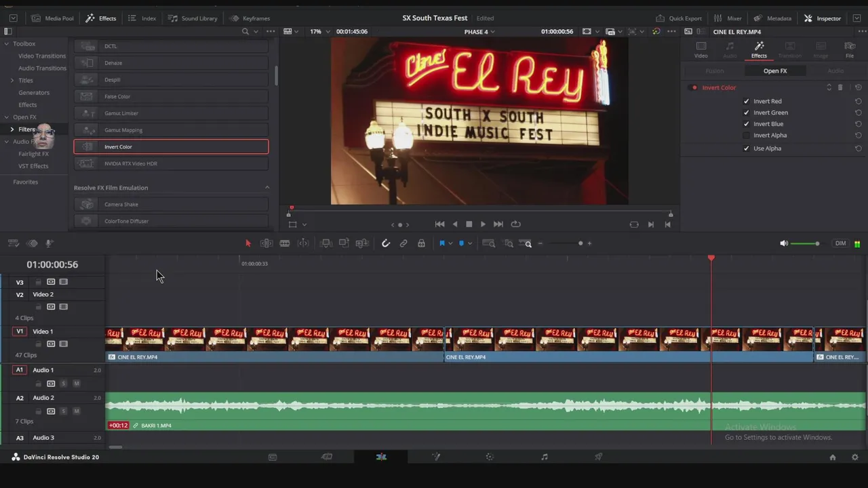868x488 pixels.
Task: Open the Deliver page rocket icon
Action: click(598, 457)
